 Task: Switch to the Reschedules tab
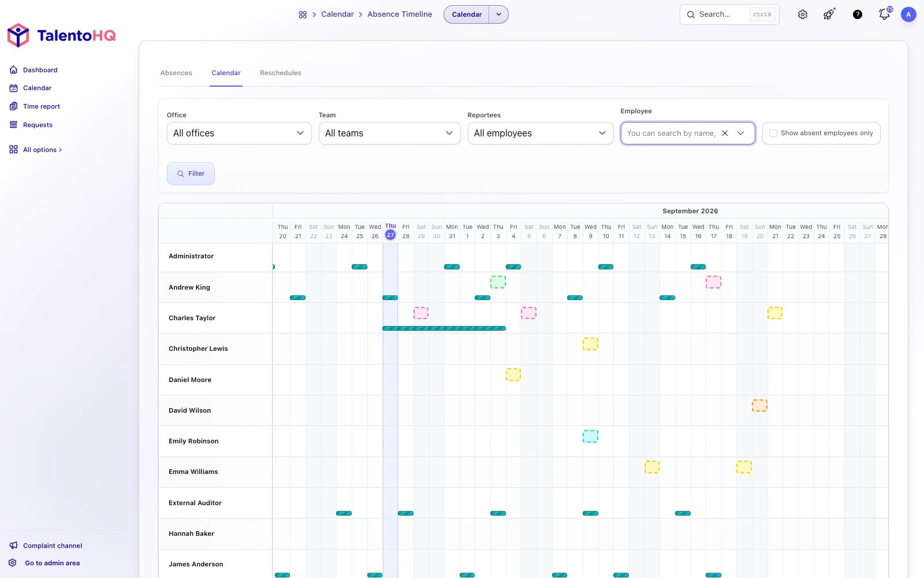281,73
